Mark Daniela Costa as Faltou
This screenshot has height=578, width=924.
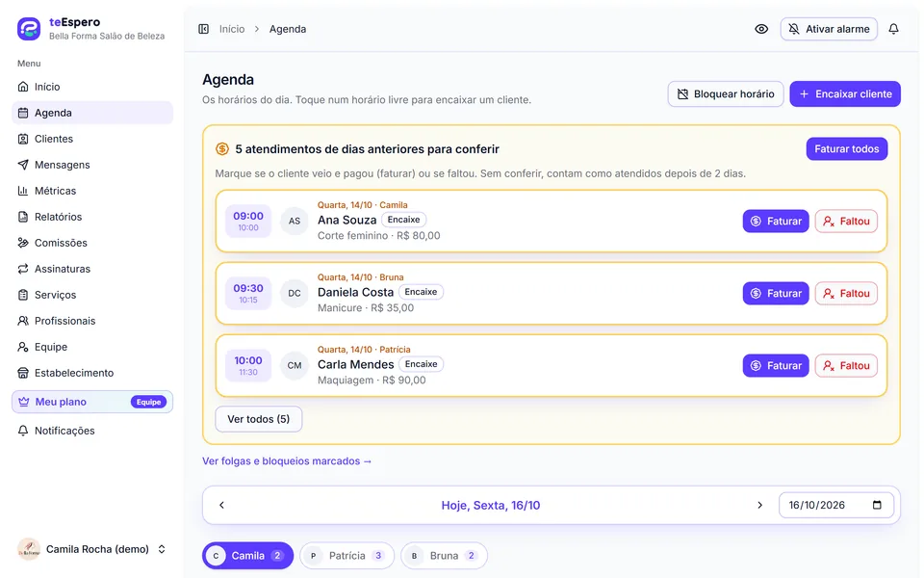coord(846,293)
